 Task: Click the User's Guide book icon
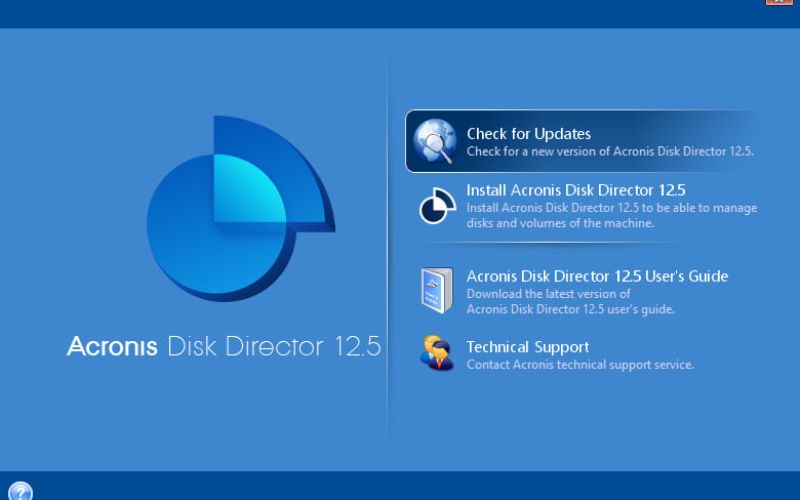click(437, 290)
